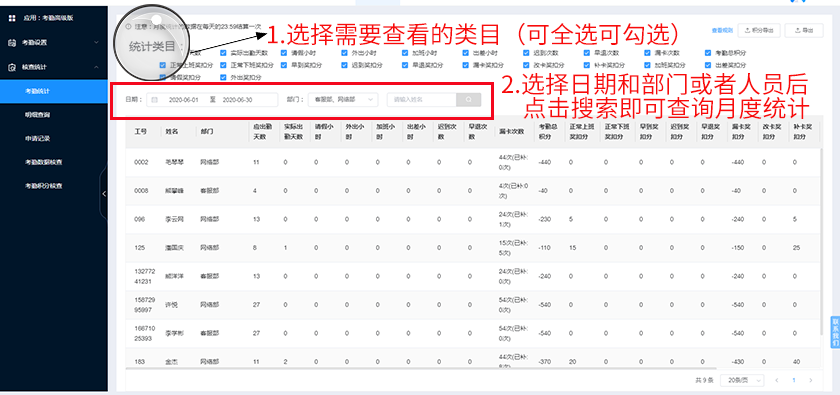This screenshot has height=395, width=840.
Task: Open 明细查询 in the sidebar
Action: pos(38,115)
